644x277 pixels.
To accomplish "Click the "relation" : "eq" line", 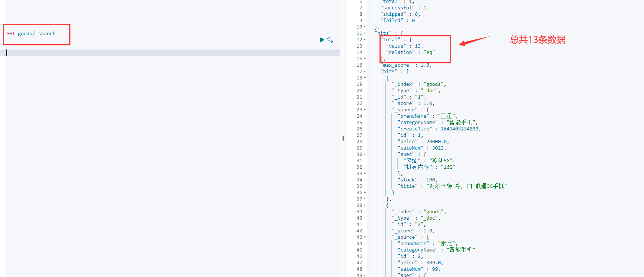I will [x=411, y=52].
